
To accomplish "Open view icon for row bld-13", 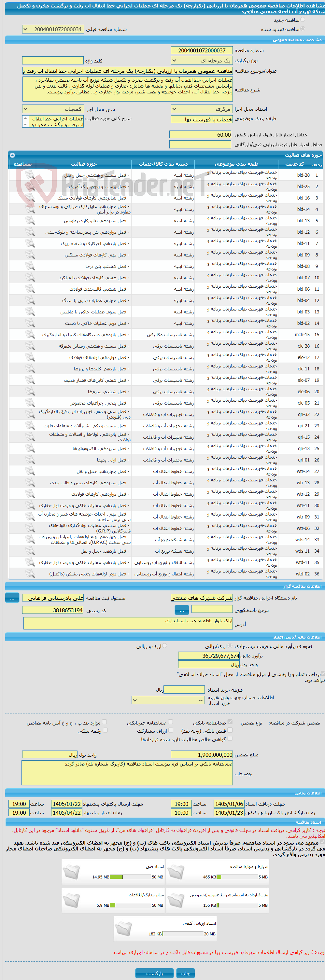I will point(30,221).
